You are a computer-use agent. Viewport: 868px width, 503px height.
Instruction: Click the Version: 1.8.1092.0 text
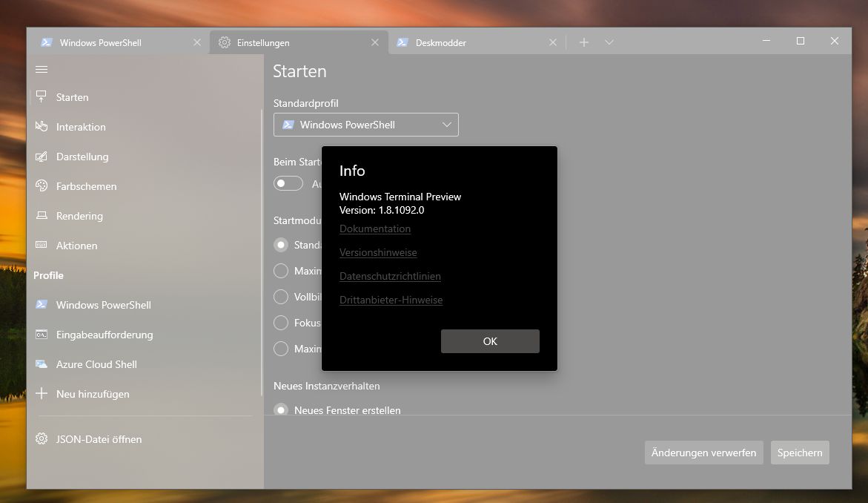[382, 210]
